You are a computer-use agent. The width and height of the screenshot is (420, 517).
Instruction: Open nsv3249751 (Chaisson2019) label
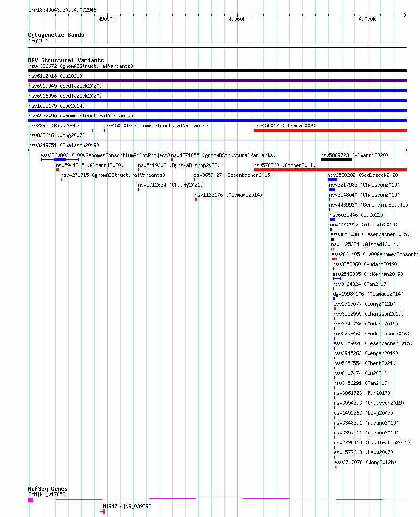[64, 145]
